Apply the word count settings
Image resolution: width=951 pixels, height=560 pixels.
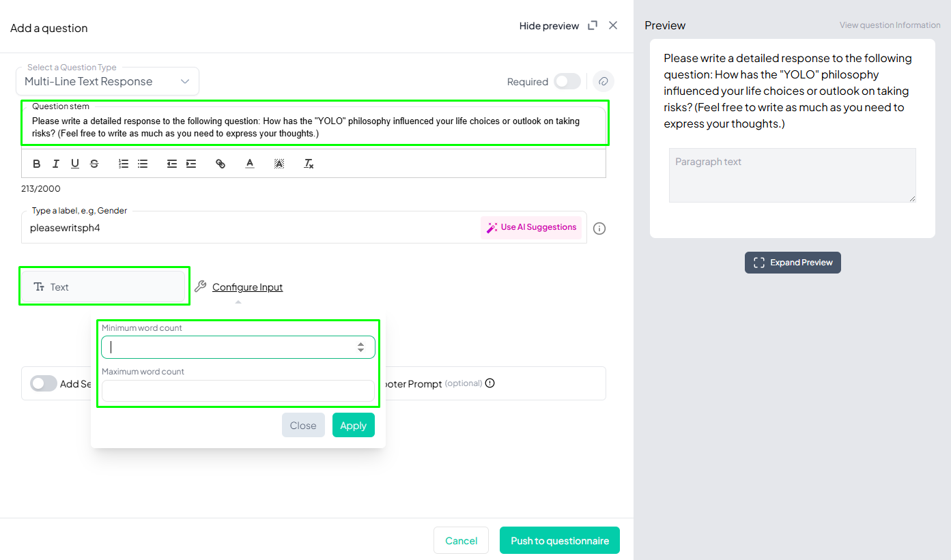pos(354,425)
